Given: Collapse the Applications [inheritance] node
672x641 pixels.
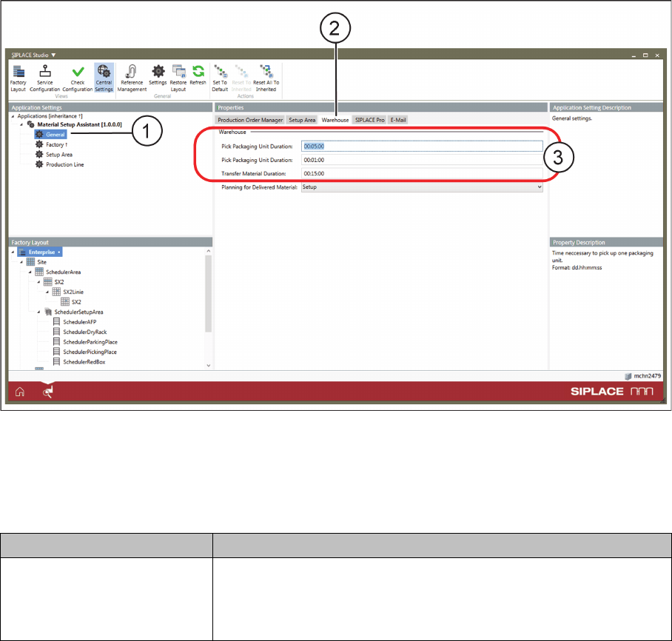Looking at the screenshot, I should (x=13, y=116).
